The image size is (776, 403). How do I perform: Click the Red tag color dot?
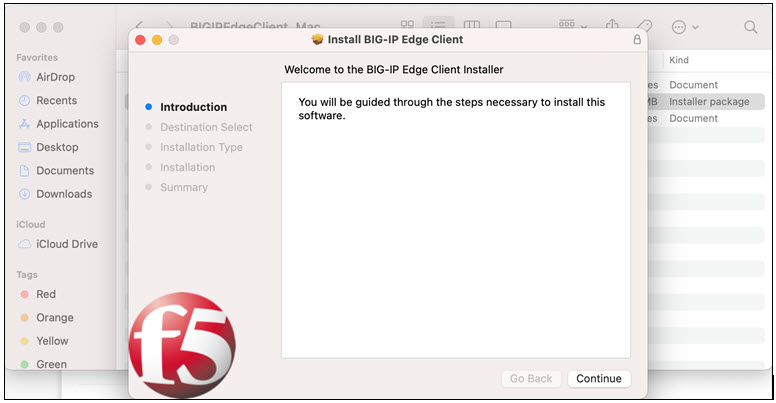25,295
